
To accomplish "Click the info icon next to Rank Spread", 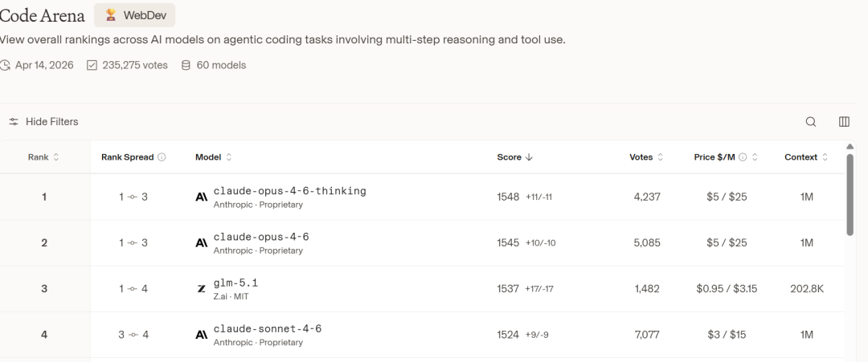I will [162, 157].
